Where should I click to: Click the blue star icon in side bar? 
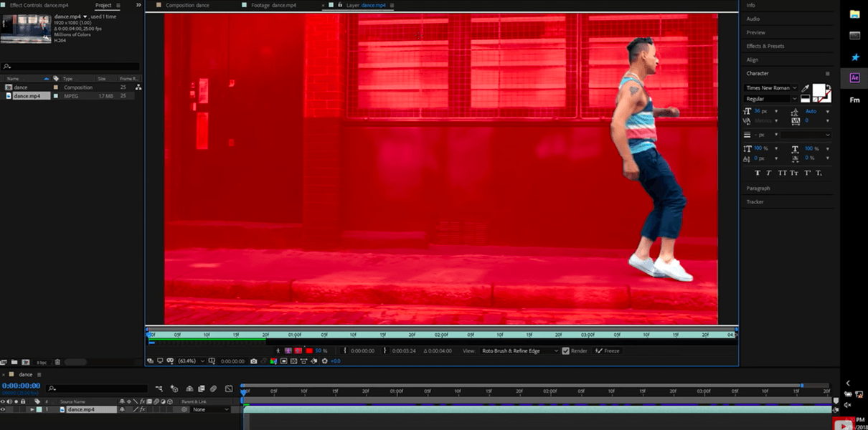[x=854, y=57]
